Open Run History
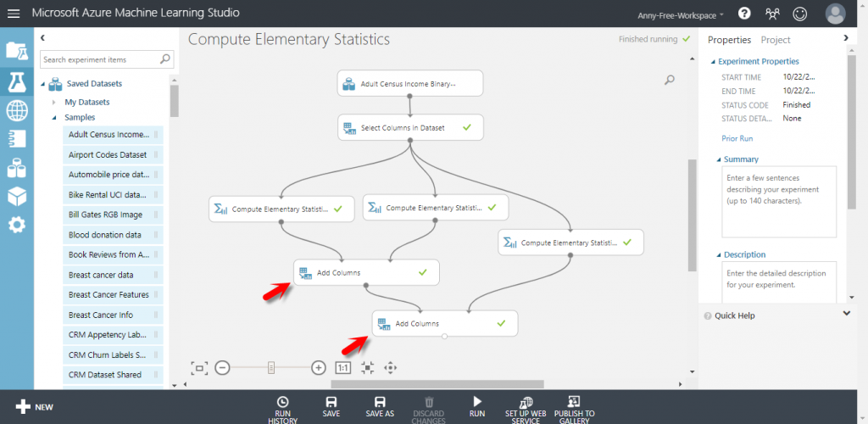The height and width of the screenshot is (424, 868). coord(282,410)
